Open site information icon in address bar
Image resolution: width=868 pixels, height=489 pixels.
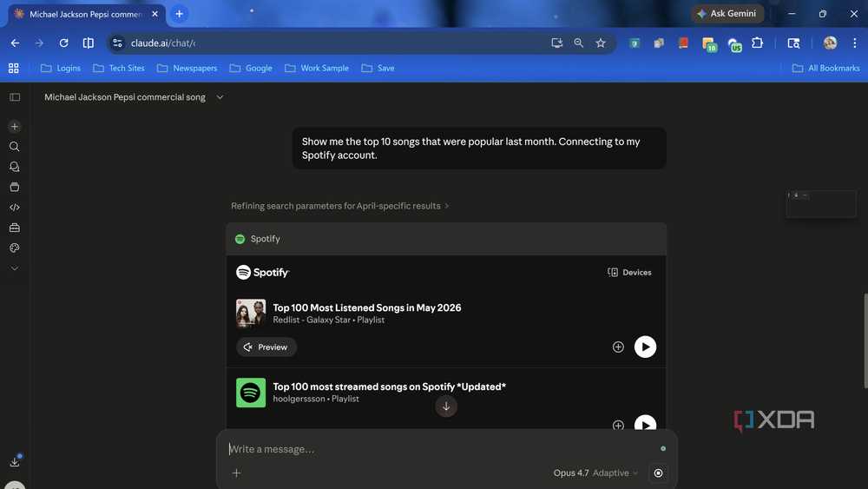[117, 43]
